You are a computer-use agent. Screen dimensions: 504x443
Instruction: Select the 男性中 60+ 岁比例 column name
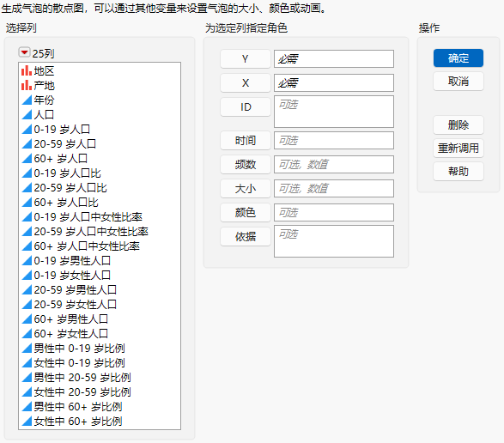78,407
